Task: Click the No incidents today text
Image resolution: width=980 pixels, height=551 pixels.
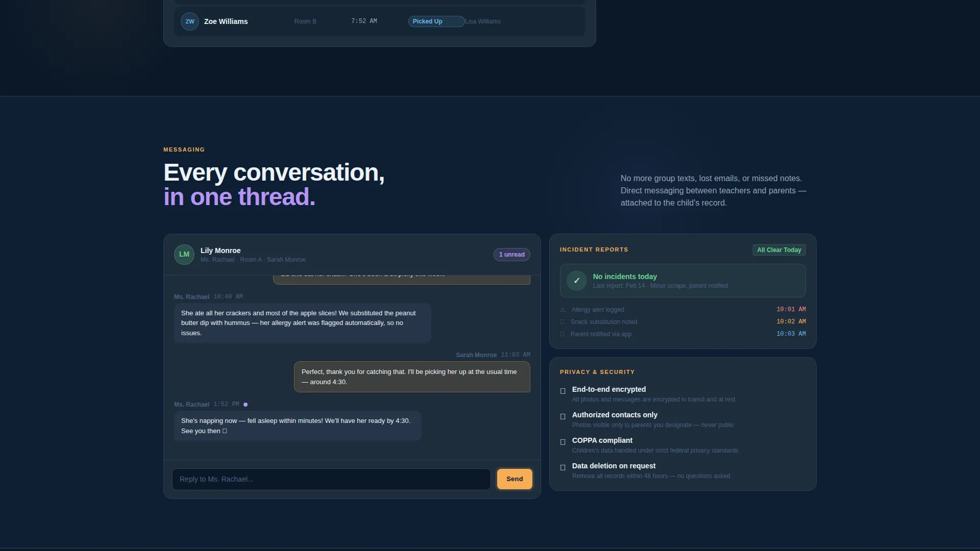Action: coord(625,277)
